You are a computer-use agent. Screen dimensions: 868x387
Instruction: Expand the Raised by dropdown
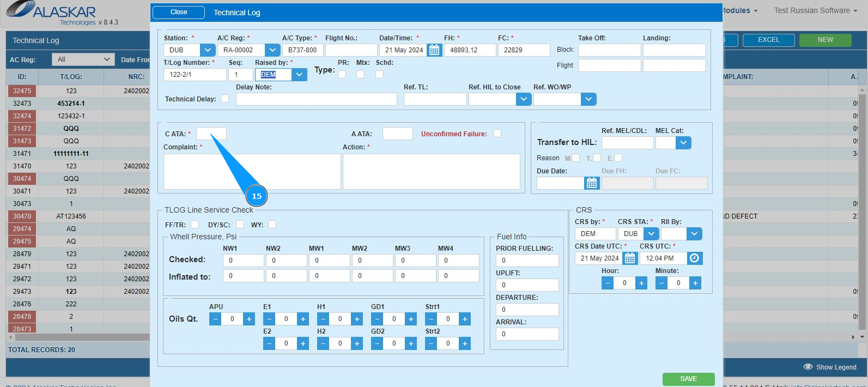(299, 75)
